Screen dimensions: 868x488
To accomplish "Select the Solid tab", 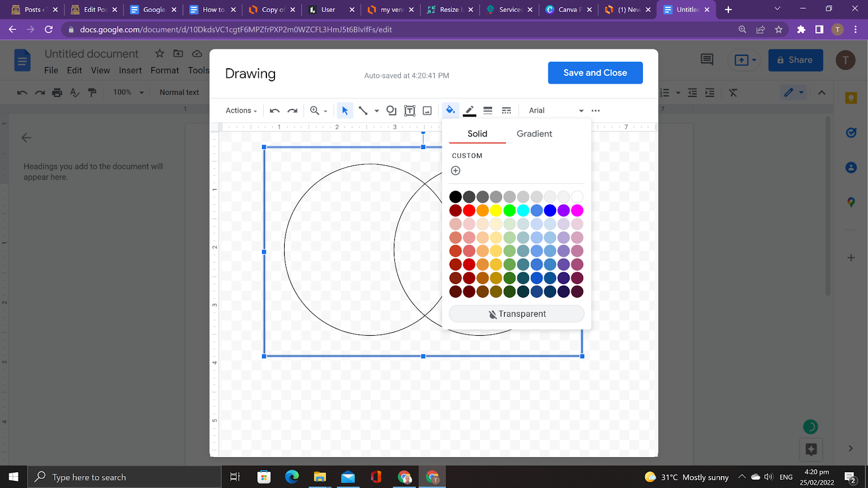I will [x=477, y=134].
